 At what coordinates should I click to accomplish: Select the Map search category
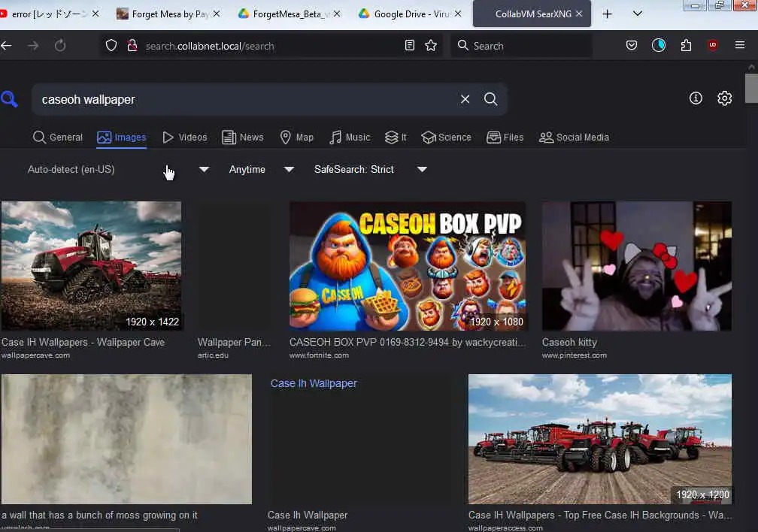click(x=297, y=138)
